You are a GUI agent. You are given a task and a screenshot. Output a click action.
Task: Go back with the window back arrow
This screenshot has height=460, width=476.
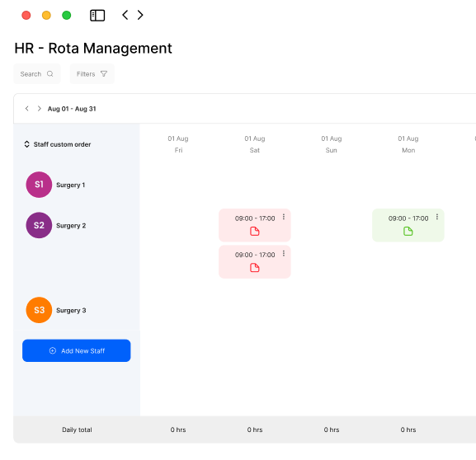[x=125, y=15]
